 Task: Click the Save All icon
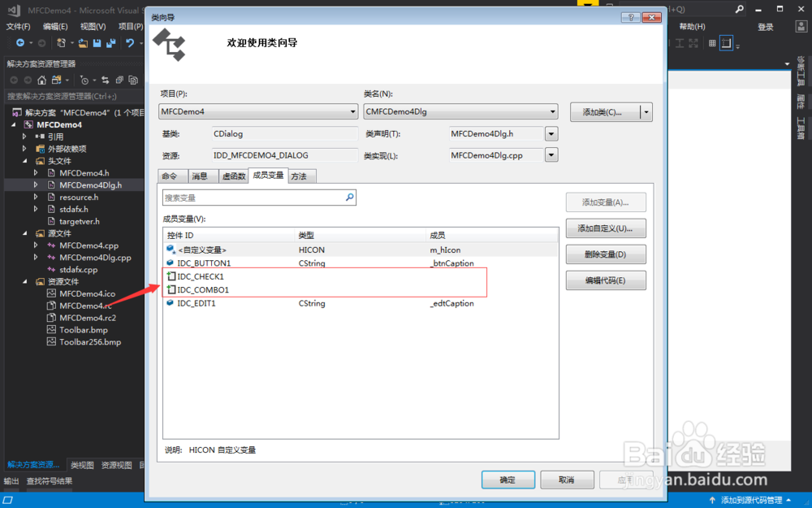pos(110,43)
